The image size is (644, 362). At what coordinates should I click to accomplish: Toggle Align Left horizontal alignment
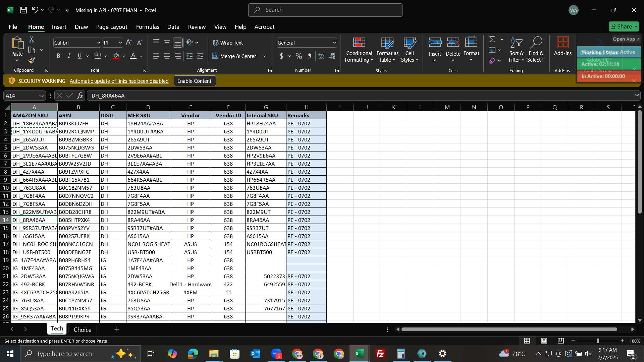click(156, 56)
